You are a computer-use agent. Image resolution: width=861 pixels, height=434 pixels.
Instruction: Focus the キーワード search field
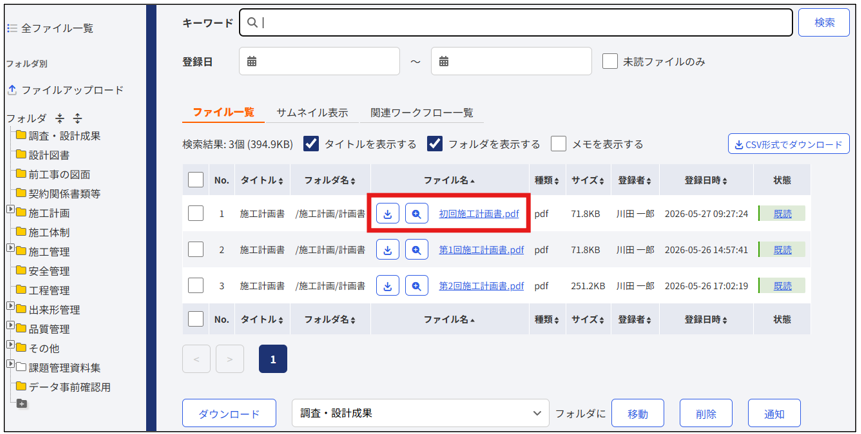516,23
